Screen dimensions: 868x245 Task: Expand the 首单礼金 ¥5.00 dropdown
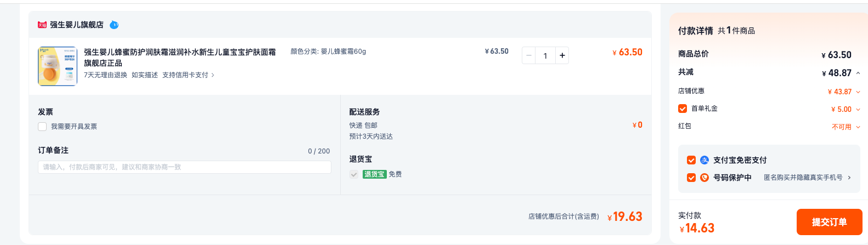click(858, 110)
